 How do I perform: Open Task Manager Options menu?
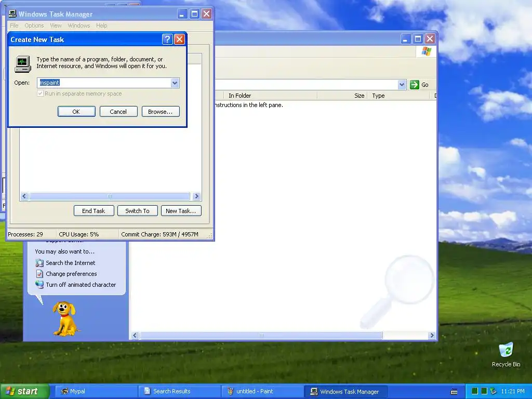pyautogui.click(x=34, y=25)
